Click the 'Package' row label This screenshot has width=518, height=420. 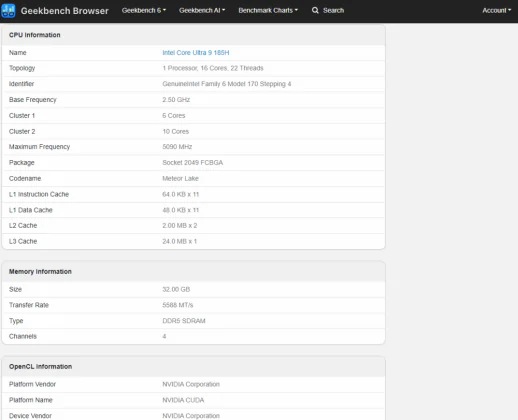[x=22, y=163]
